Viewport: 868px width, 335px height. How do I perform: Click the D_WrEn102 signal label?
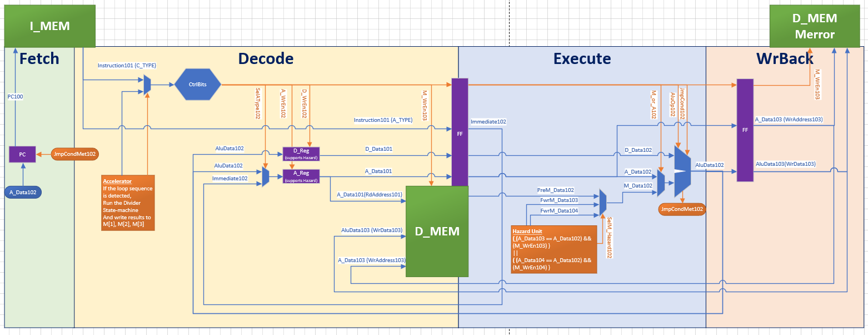pyautogui.click(x=305, y=104)
